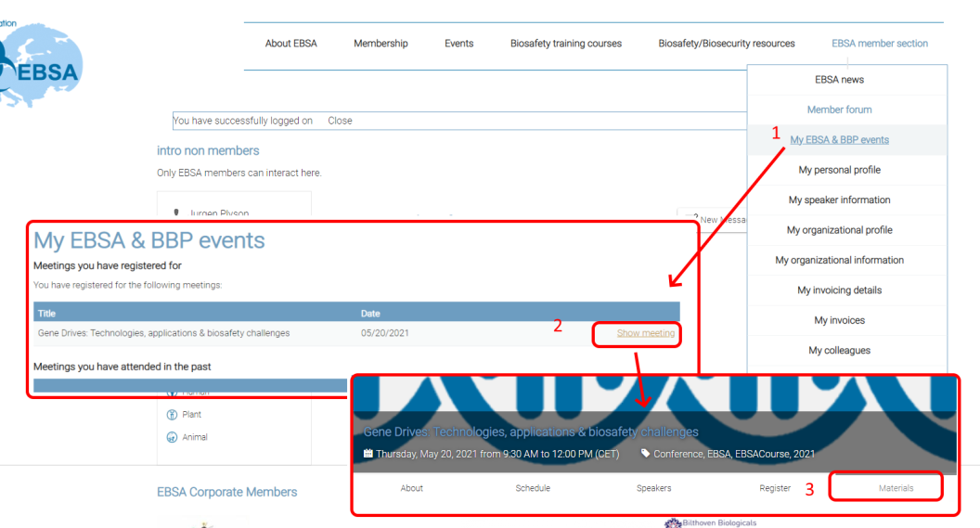Switch to the Register tab
Viewport: 980px width, 528px height.
[775, 488]
